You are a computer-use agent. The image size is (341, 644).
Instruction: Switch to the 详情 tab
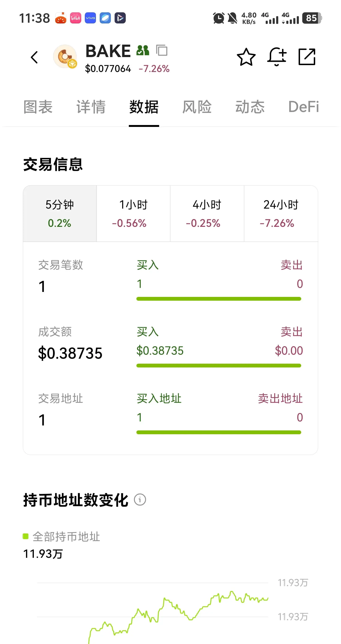pos(91,107)
